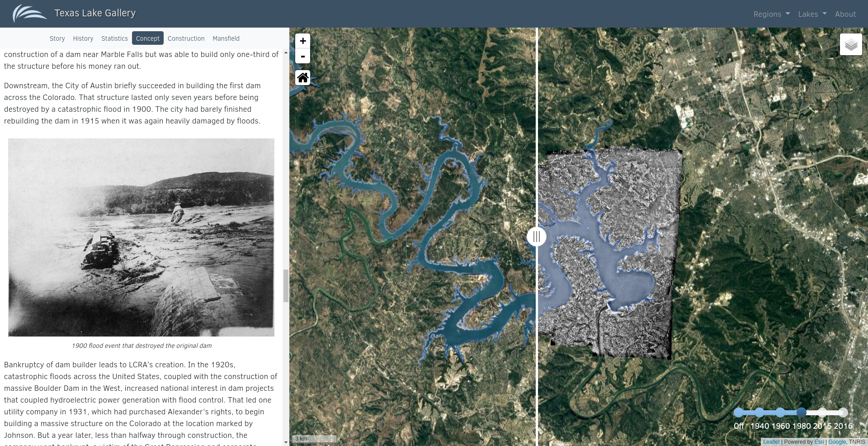The image size is (868, 446).
Task: Select the 2016 imagery point
Action: pos(843,413)
